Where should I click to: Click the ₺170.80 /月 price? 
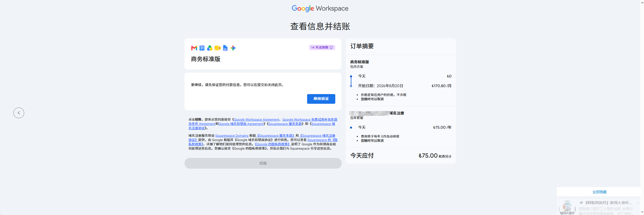441,86
